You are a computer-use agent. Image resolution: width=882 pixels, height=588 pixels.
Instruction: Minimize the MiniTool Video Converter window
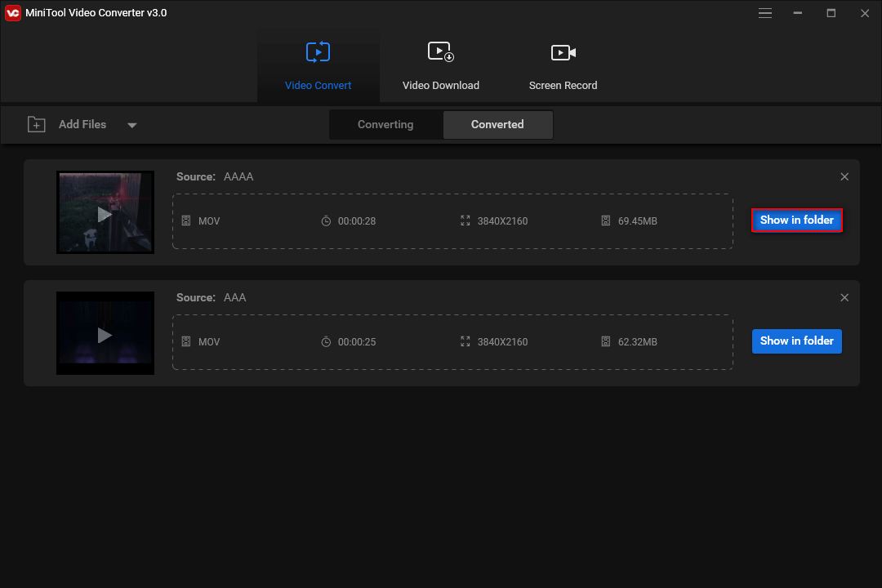[x=798, y=13]
